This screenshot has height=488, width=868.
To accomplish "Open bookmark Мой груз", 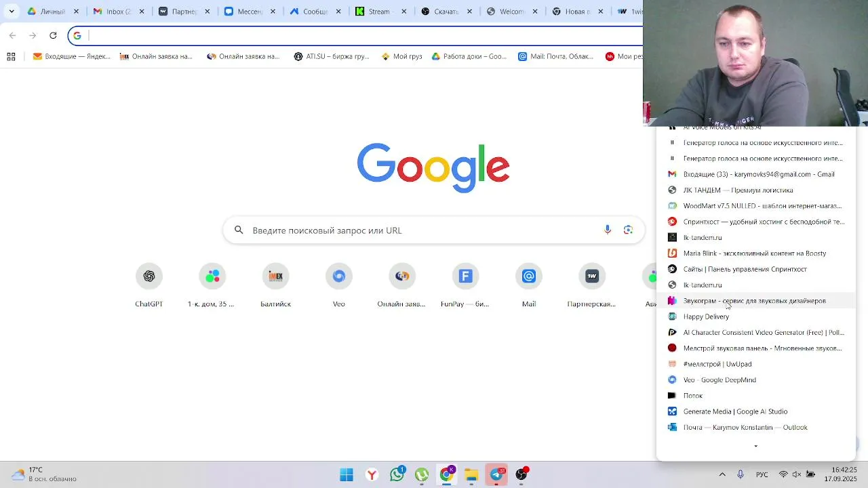I will tap(401, 57).
